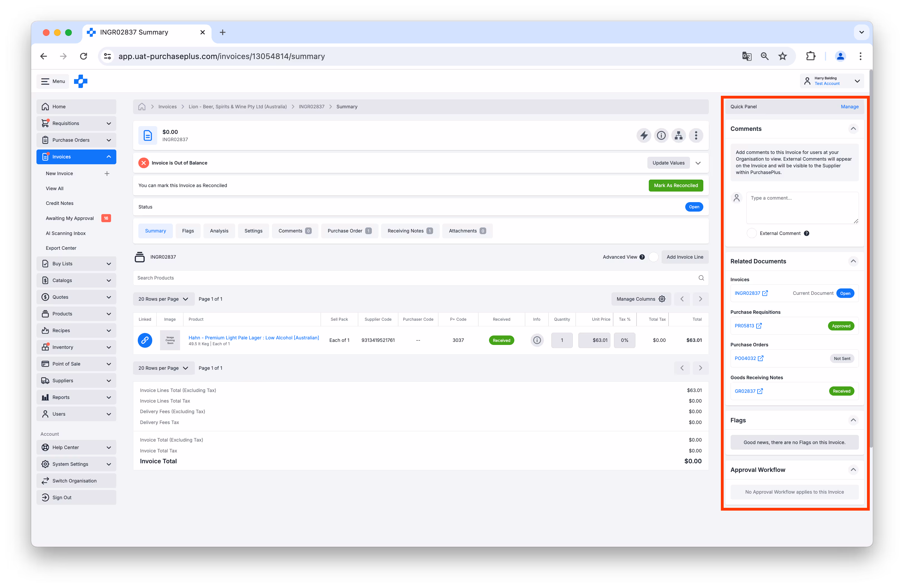Open the three-dot overflow menu on invoice header

[696, 135]
